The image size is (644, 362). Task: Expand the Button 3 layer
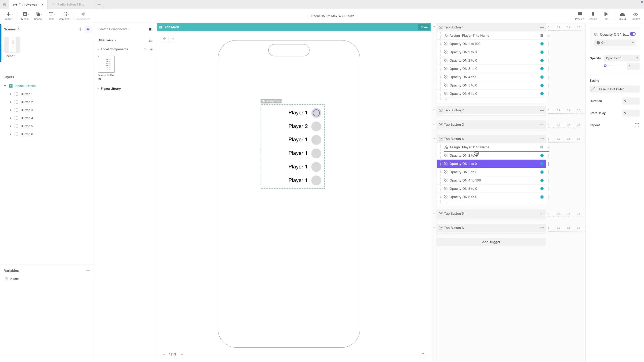coord(11,110)
